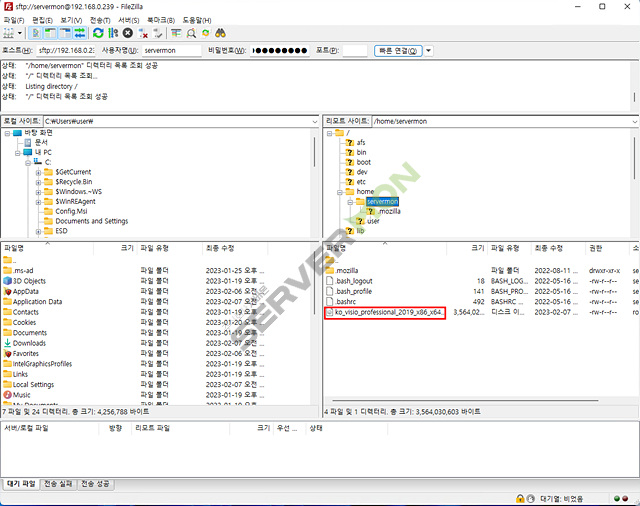Focus the 포트(P) port field
The height and width of the screenshot is (506, 640).
pyautogui.click(x=355, y=51)
